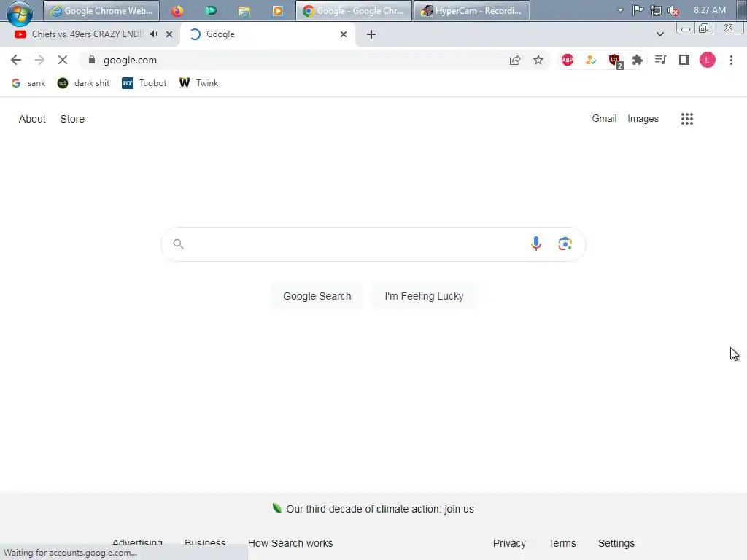Open the Terms footer link
747x560 pixels.
click(x=562, y=543)
